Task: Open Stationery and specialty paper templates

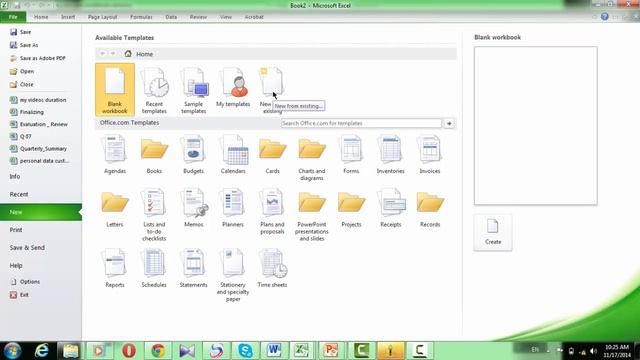Action: [233, 275]
